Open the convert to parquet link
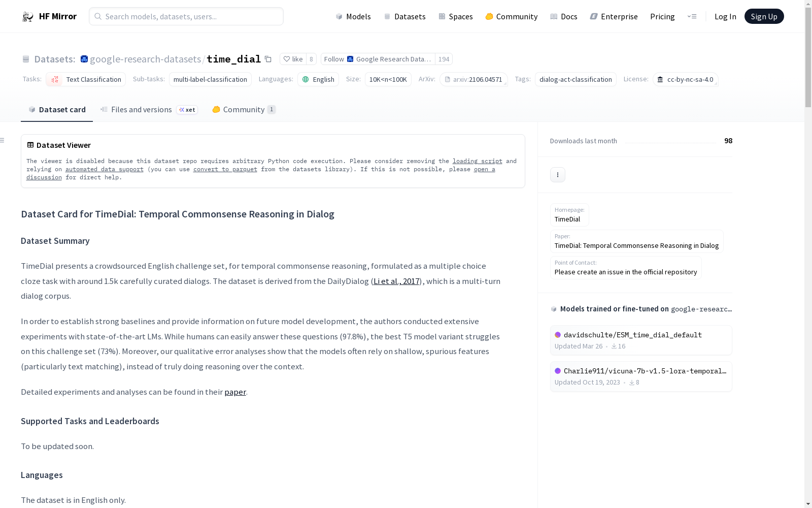812x508 pixels. (225, 169)
